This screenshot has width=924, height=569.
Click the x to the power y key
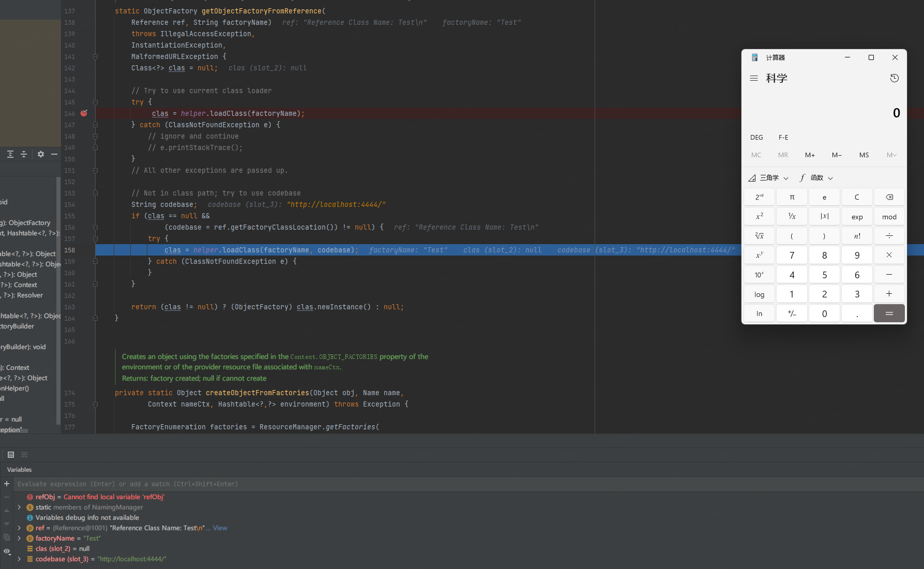(759, 255)
